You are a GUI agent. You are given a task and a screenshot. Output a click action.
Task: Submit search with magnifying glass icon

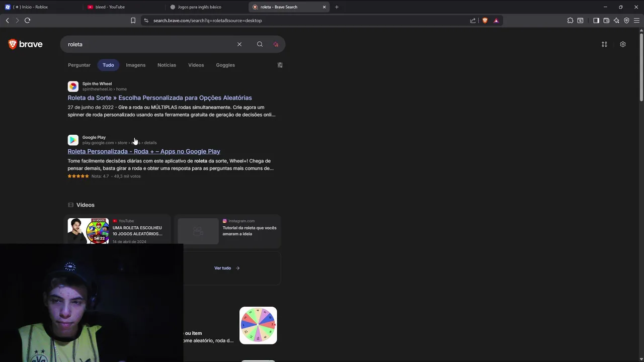260,44
